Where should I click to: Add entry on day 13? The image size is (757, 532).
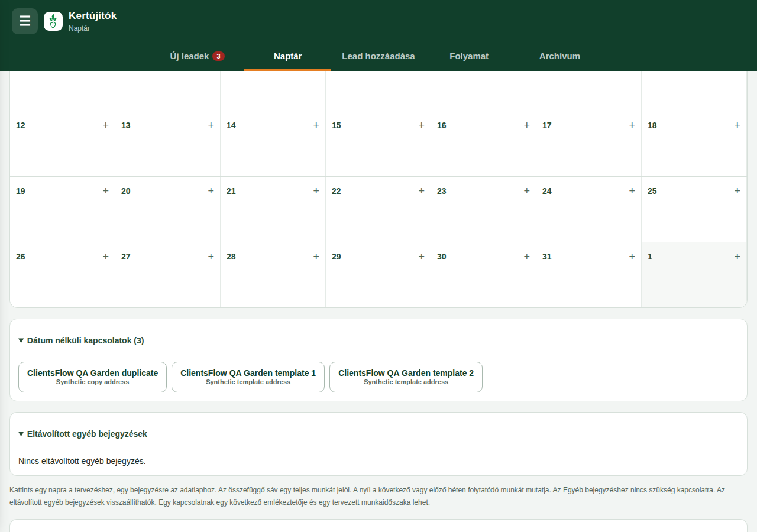point(211,125)
